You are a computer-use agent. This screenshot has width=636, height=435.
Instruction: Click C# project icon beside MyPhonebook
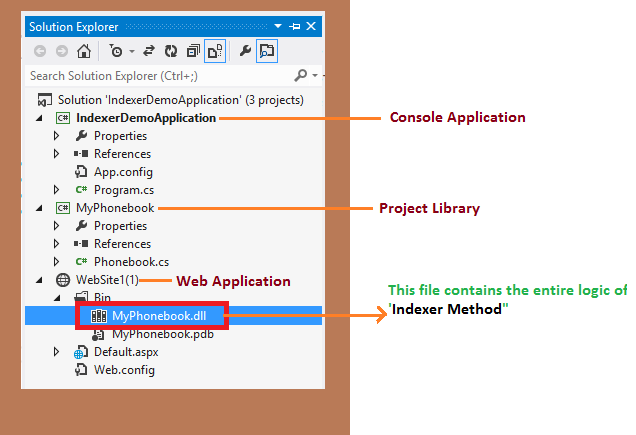[63, 208]
